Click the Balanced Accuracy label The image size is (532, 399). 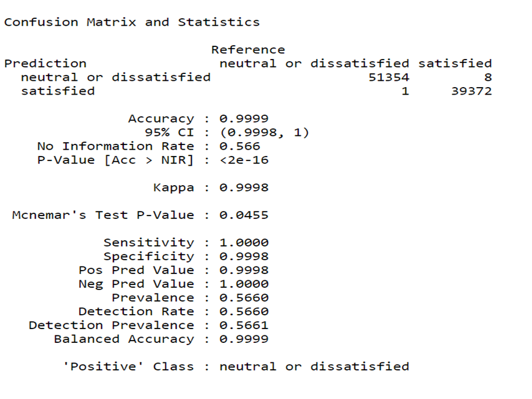(124, 339)
